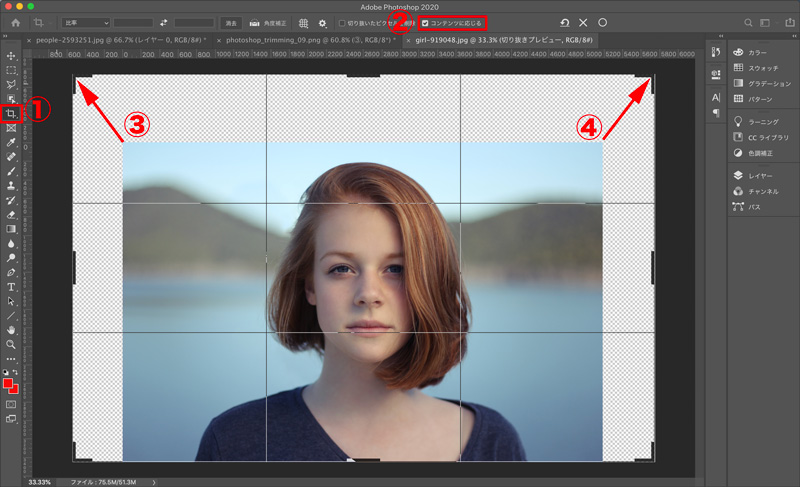Select the Zoom tool
The height and width of the screenshot is (487, 800).
11,345
